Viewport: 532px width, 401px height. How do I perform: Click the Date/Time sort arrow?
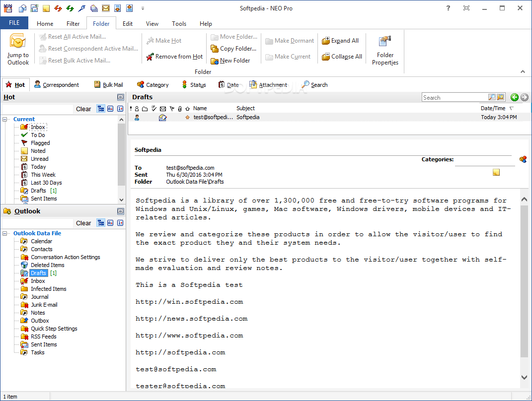[511, 109]
